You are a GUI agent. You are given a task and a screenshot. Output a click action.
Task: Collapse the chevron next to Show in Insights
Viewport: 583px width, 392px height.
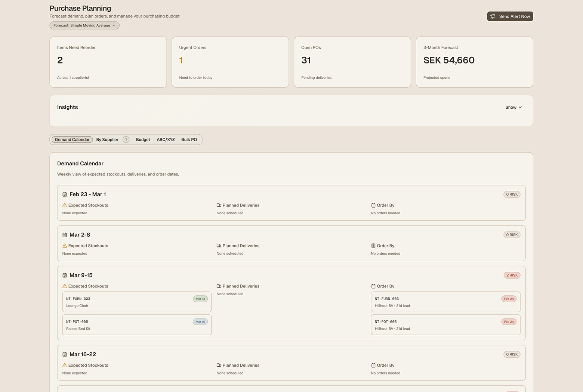pyautogui.click(x=519, y=107)
